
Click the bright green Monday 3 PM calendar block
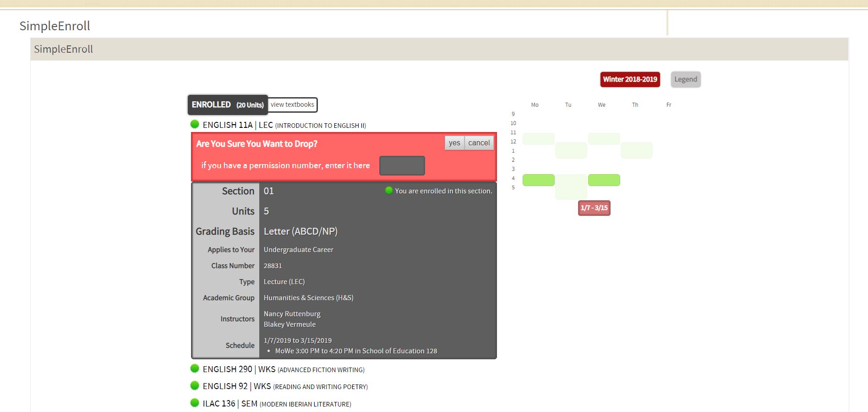[x=538, y=180]
